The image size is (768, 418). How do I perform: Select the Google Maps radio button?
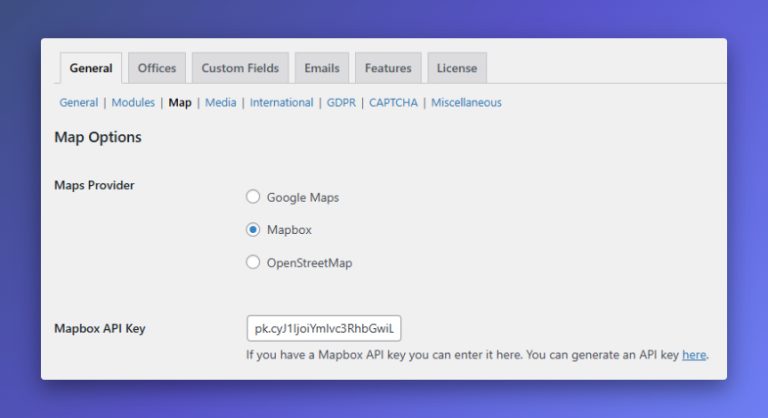253,197
